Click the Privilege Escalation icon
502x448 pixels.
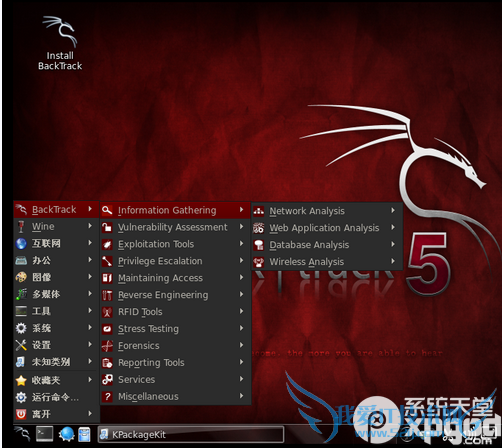107,261
